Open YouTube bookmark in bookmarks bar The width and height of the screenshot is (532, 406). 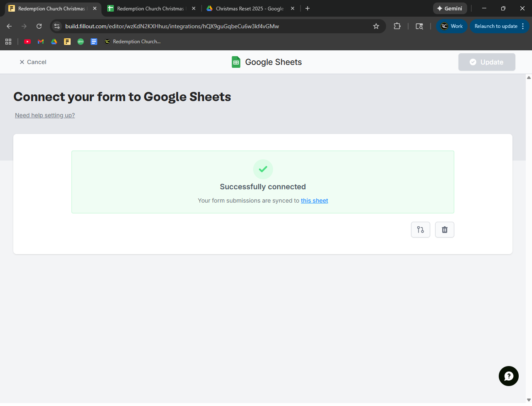point(27,42)
